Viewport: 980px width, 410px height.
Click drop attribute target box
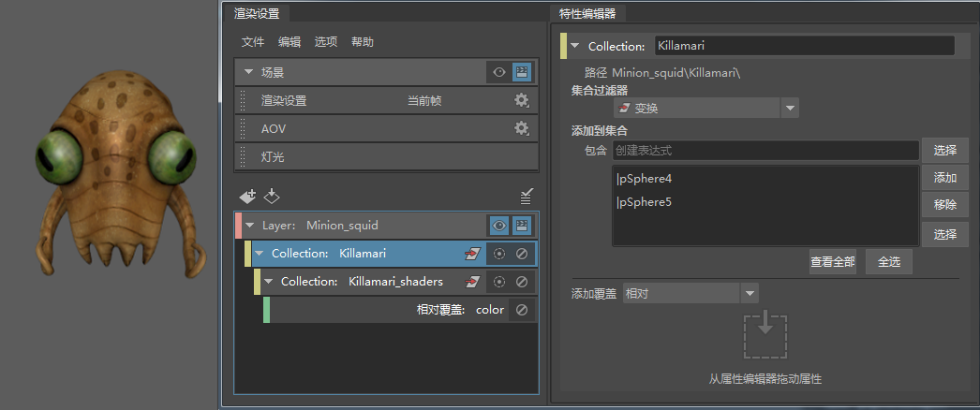pos(765,336)
